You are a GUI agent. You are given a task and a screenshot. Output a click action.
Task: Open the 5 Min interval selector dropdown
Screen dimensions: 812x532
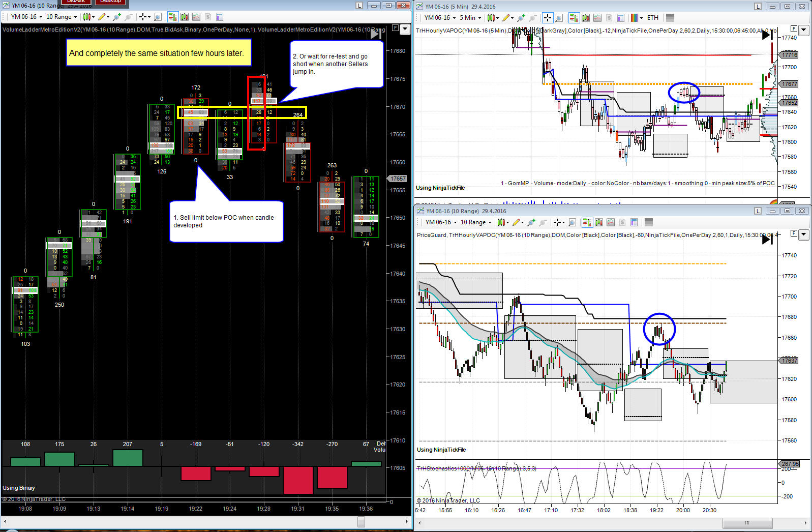tap(470, 17)
